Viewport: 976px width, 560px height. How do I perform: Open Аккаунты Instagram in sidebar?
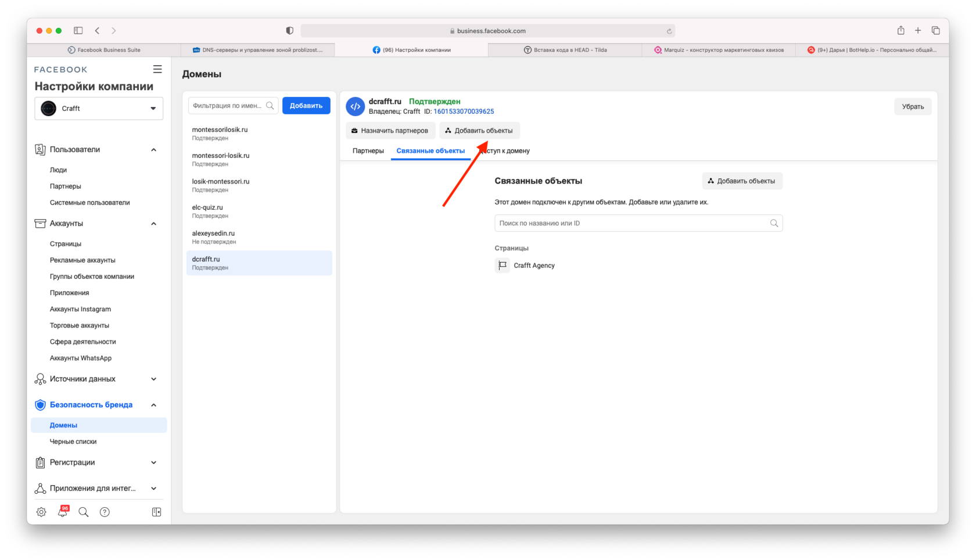(80, 310)
